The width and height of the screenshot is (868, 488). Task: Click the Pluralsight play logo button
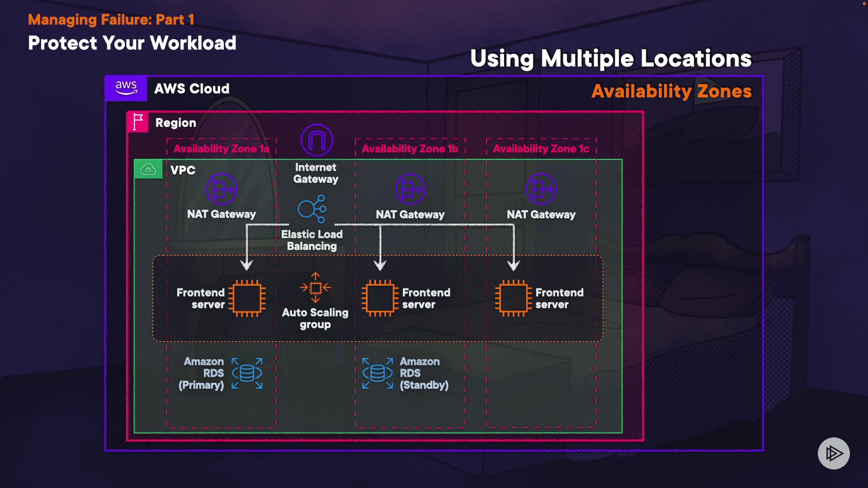point(834,453)
